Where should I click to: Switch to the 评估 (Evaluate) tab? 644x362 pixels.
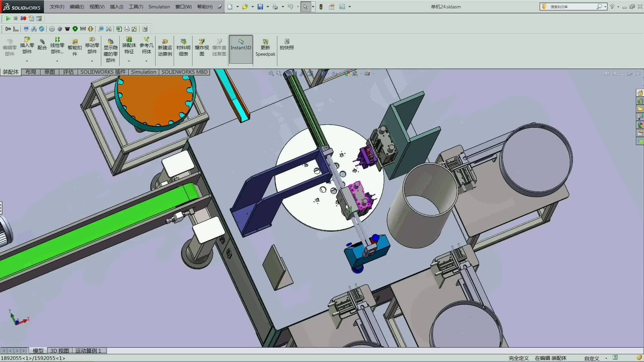pos(68,72)
